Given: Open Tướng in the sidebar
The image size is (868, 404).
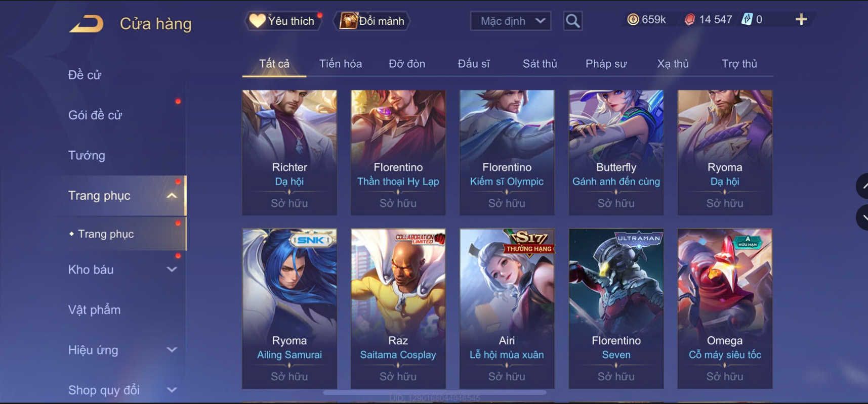Looking at the screenshot, I should [87, 155].
